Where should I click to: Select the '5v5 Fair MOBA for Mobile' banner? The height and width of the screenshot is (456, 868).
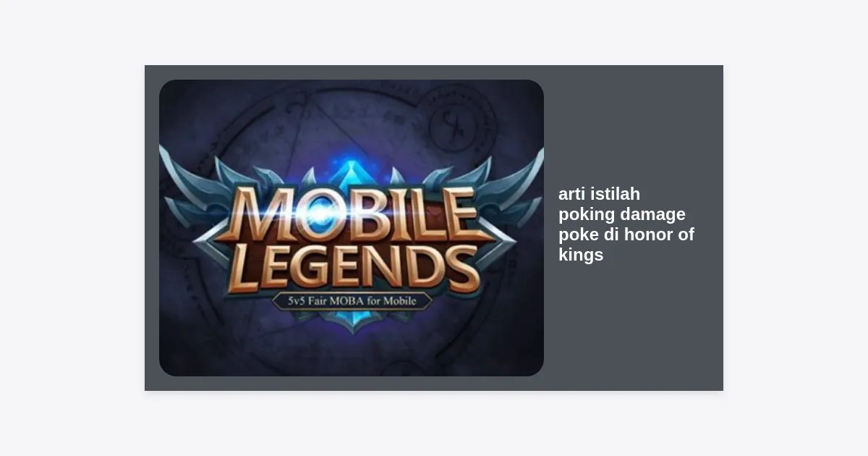pos(352,300)
